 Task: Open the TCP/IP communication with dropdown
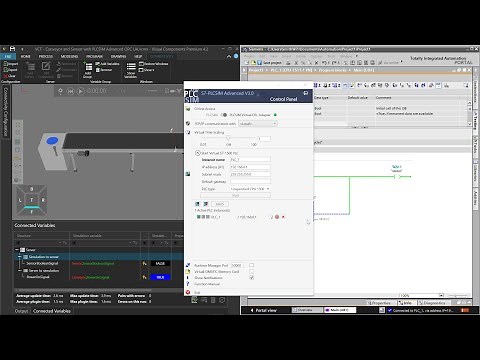coord(258,124)
